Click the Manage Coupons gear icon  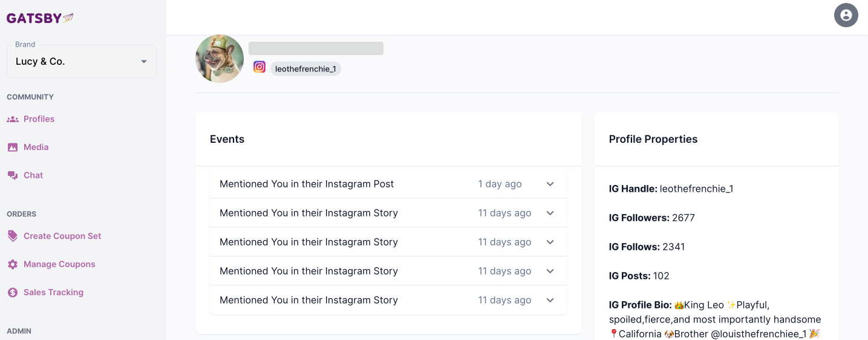click(x=13, y=264)
